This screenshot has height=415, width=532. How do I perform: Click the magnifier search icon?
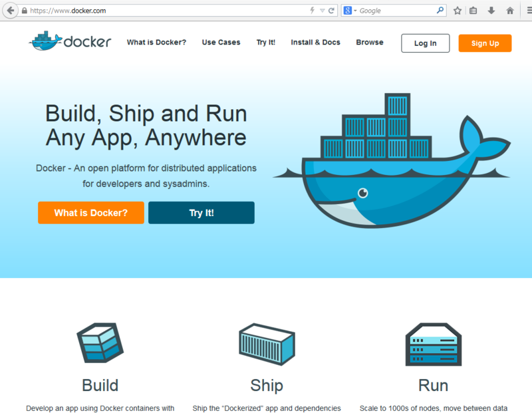pyautogui.click(x=440, y=10)
